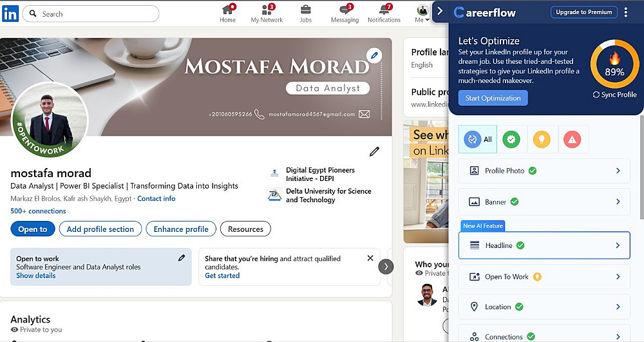Click Connections green check status

pos(531,337)
